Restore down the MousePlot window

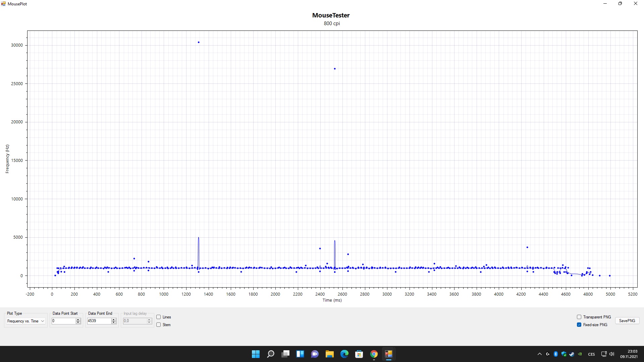tap(620, 4)
